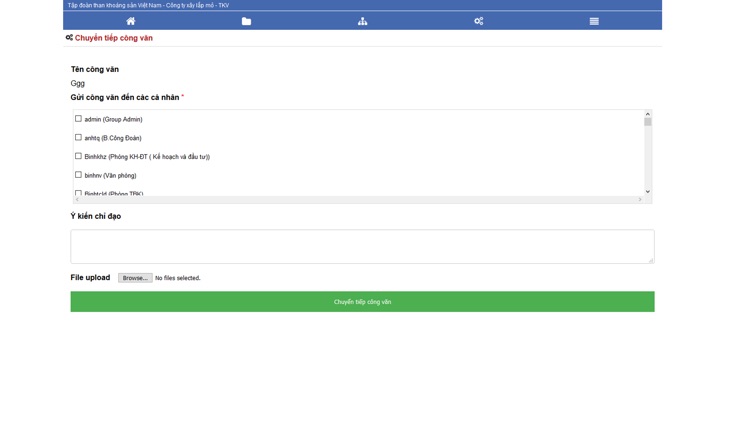The image size is (750, 422).
Task: Click the recipient list scroll up arrow
Action: pyautogui.click(x=648, y=114)
